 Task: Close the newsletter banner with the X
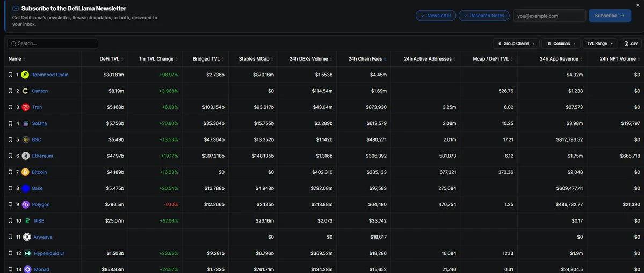[x=638, y=5]
